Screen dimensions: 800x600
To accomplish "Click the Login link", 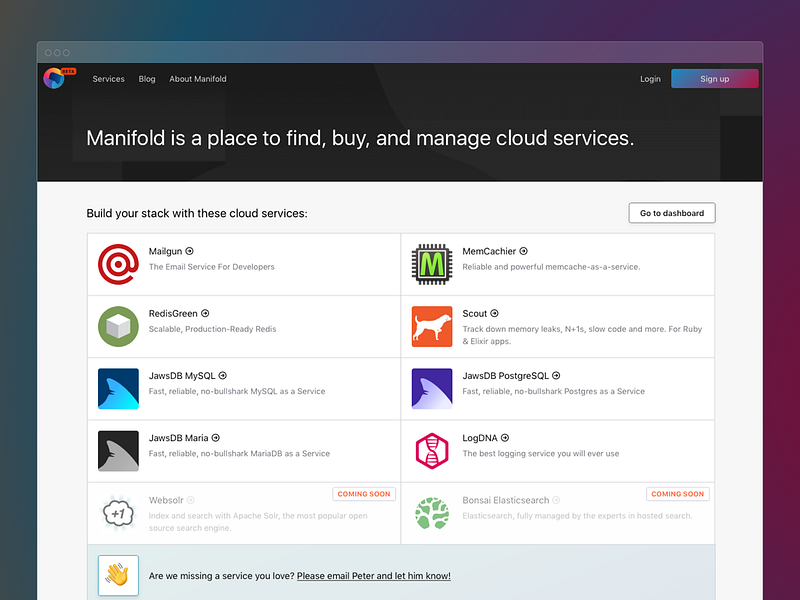I will [651, 79].
